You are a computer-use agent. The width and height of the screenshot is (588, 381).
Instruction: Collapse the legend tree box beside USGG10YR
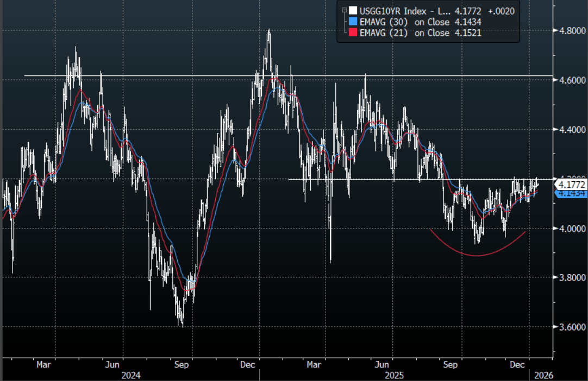coord(343,10)
